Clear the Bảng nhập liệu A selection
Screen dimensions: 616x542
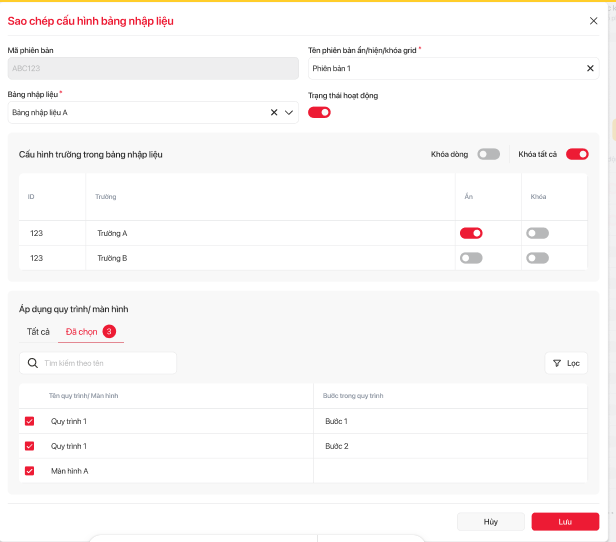274,113
